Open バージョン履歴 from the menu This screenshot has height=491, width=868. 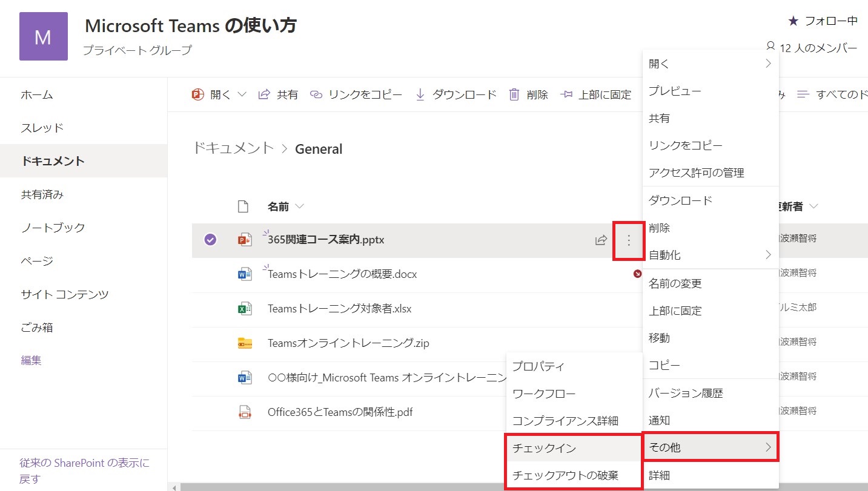click(711, 393)
